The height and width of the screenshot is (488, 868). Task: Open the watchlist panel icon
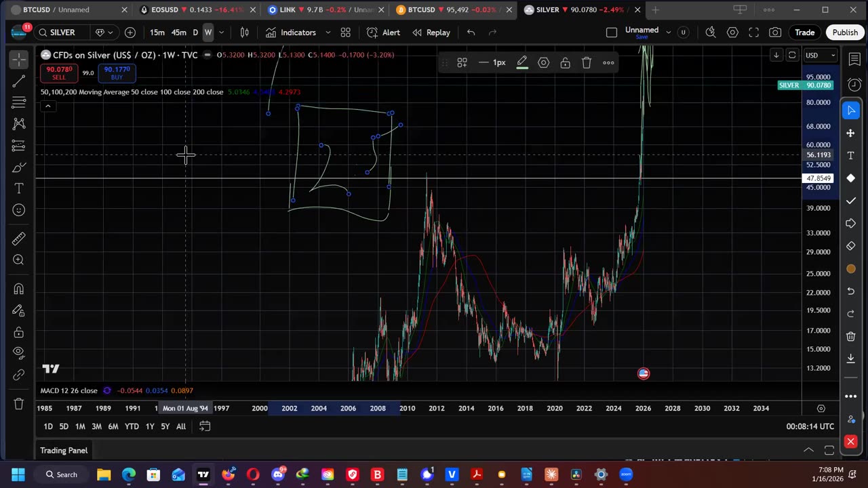coord(854,60)
